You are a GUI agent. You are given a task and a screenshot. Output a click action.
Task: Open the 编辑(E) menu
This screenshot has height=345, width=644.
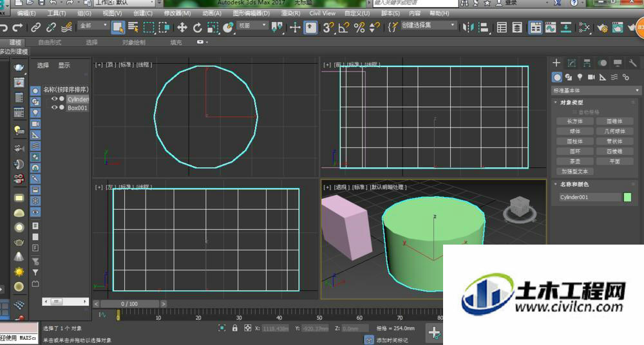26,13
